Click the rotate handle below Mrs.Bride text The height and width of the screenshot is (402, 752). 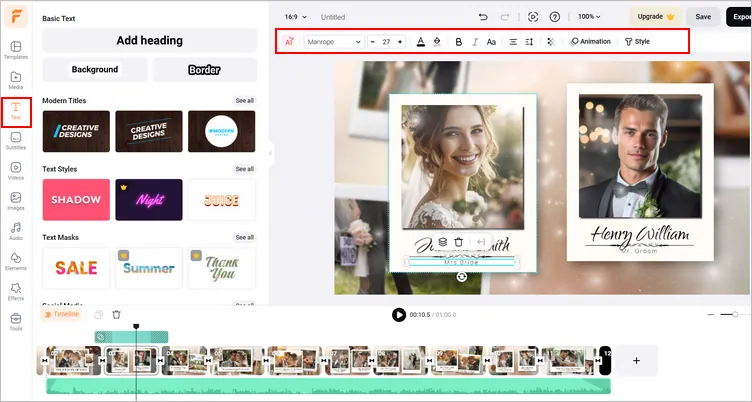[461, 277]
